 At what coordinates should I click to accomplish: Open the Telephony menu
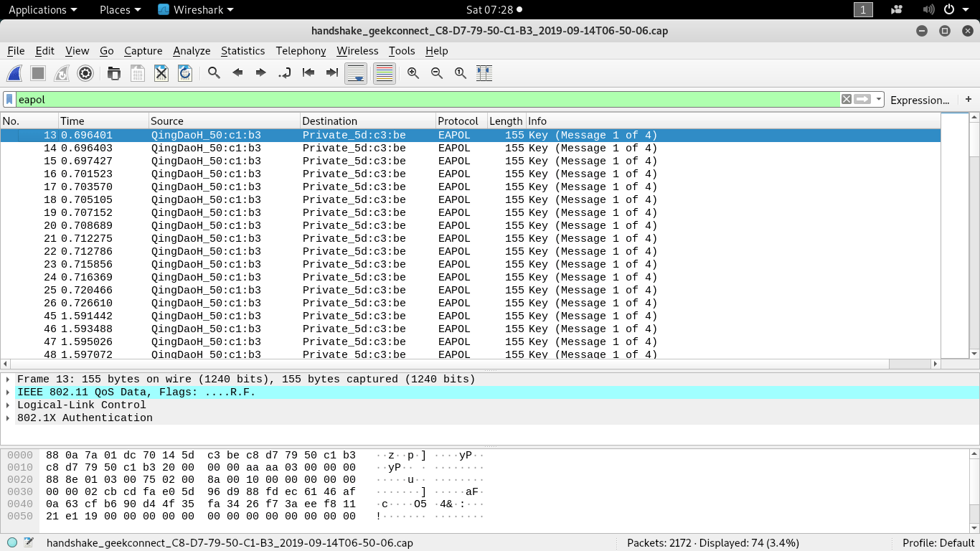[301, 51]
